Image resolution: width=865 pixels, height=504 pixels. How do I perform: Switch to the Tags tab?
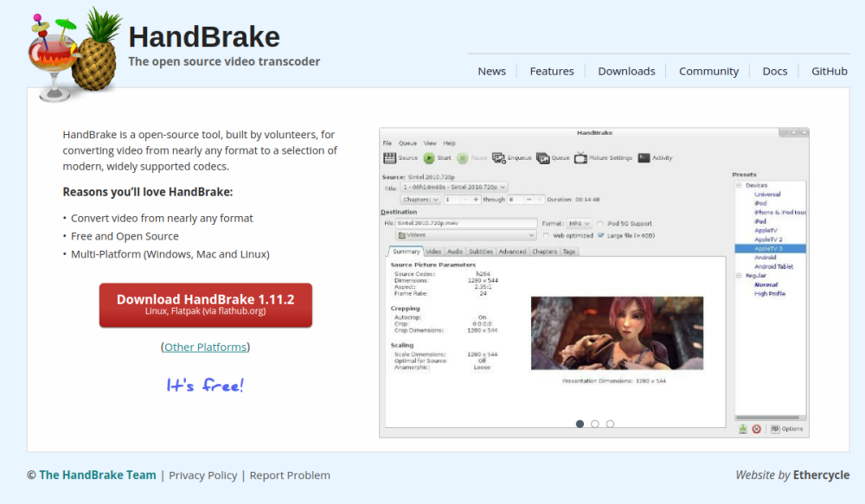click(569, 252)
